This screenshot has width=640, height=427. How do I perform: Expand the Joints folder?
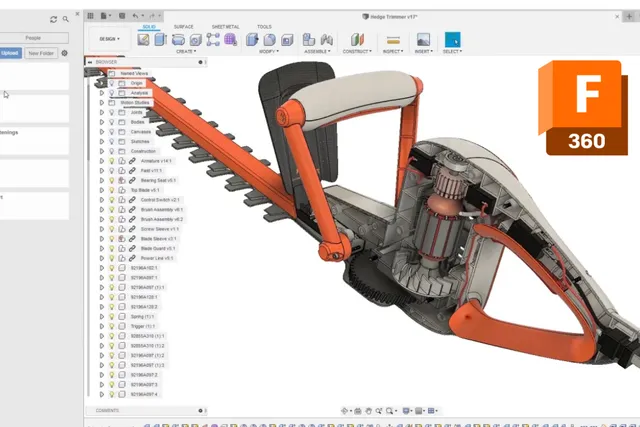(x=102, y=112)
